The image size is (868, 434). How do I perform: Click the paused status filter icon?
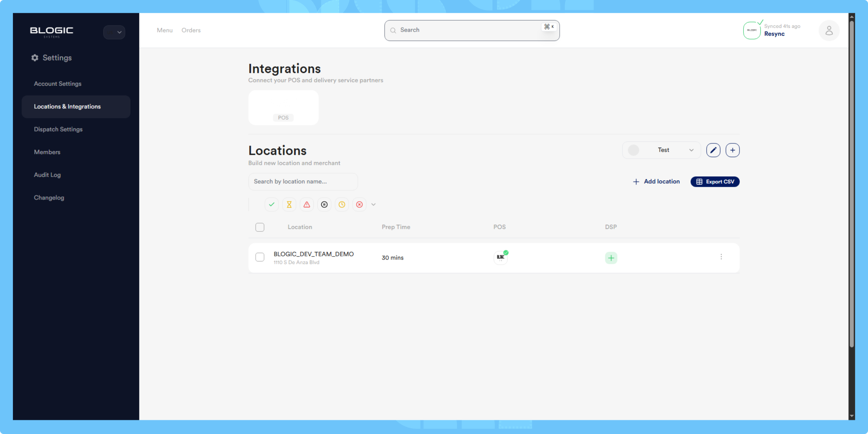pos(324,204)
